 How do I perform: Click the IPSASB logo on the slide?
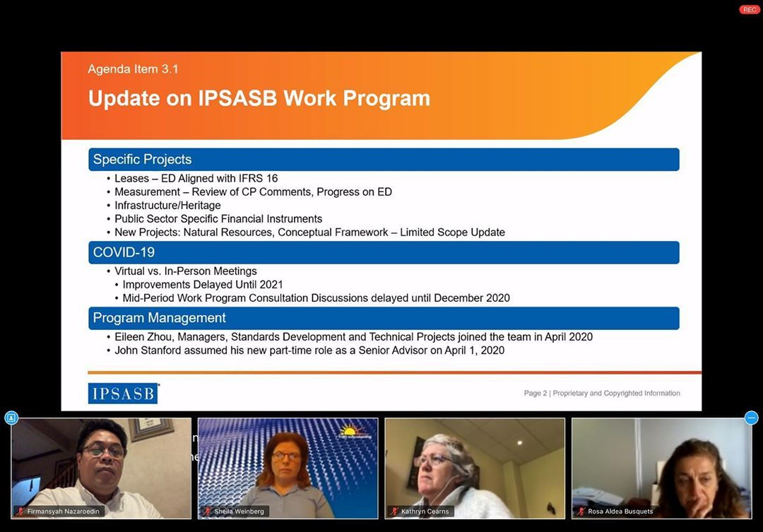[124, 394]
